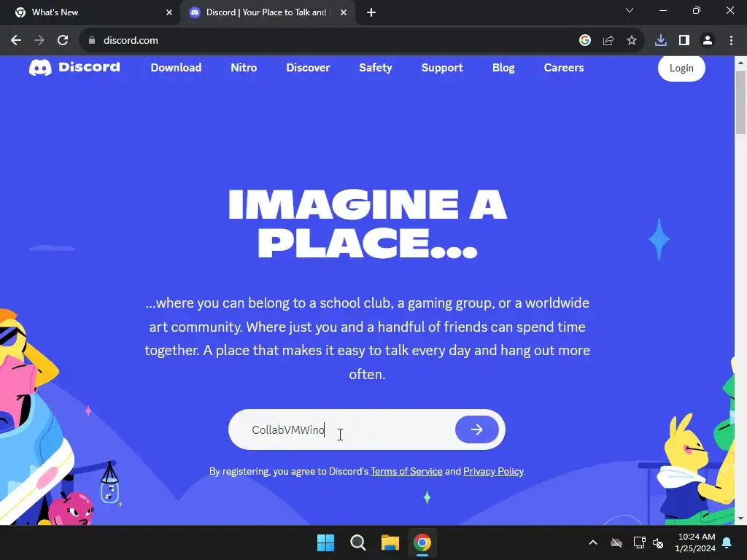
Task: Open Windows taskbar search
Action: pos(357,542)
